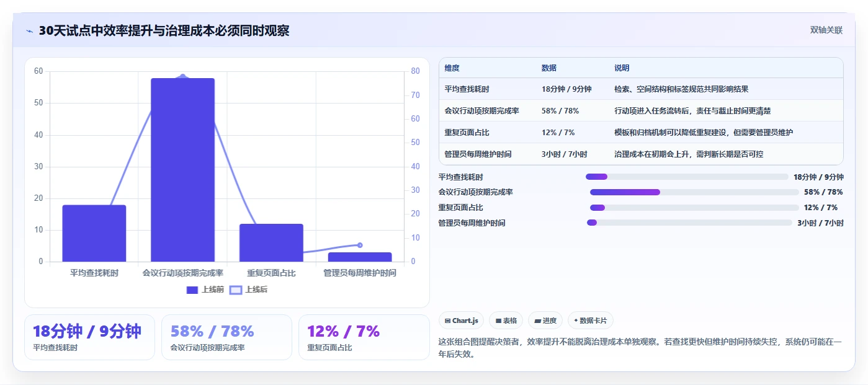Click the 重复页面占比 progress bar

tap(694, 208)
